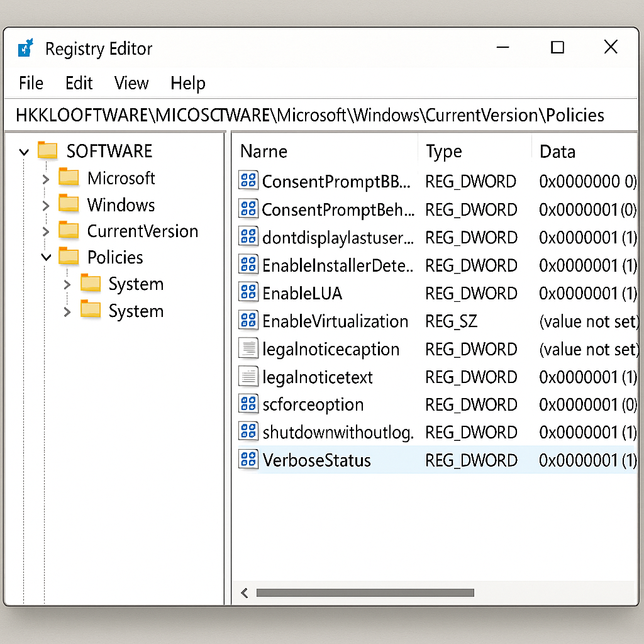Expand the CurrentVersion tree node
This screenshot has width=644, height=644.
click(45, 231)
